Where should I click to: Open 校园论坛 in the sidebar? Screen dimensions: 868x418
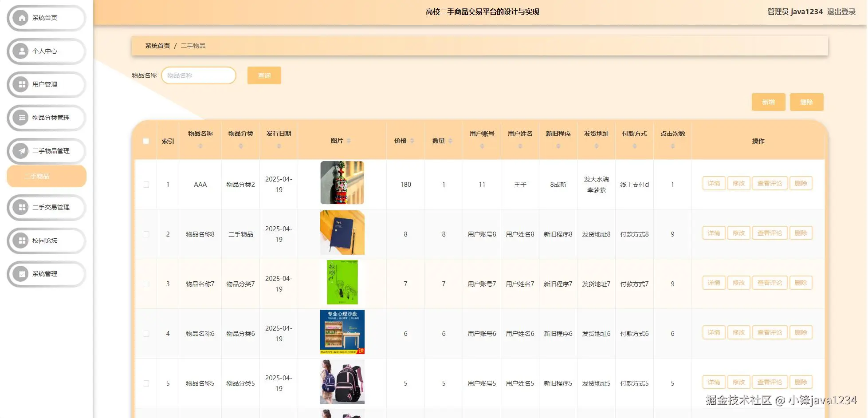click(x=46, y=241)
